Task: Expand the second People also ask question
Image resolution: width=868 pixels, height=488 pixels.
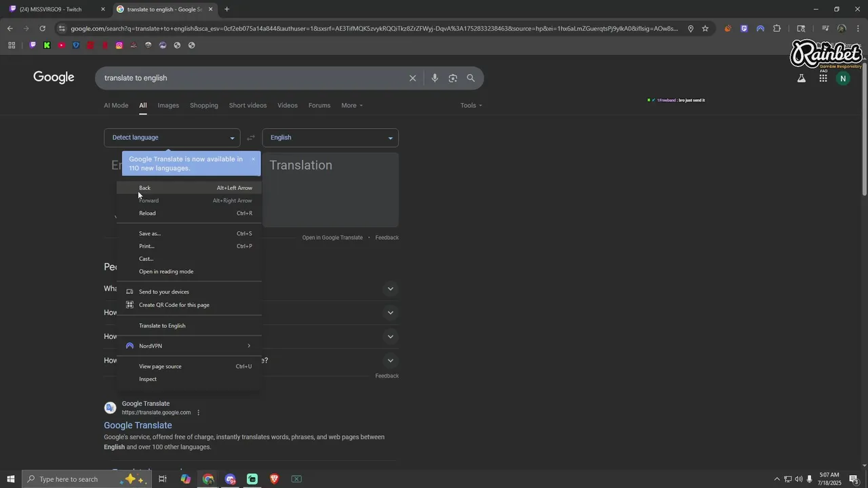Action: (390, 312)
